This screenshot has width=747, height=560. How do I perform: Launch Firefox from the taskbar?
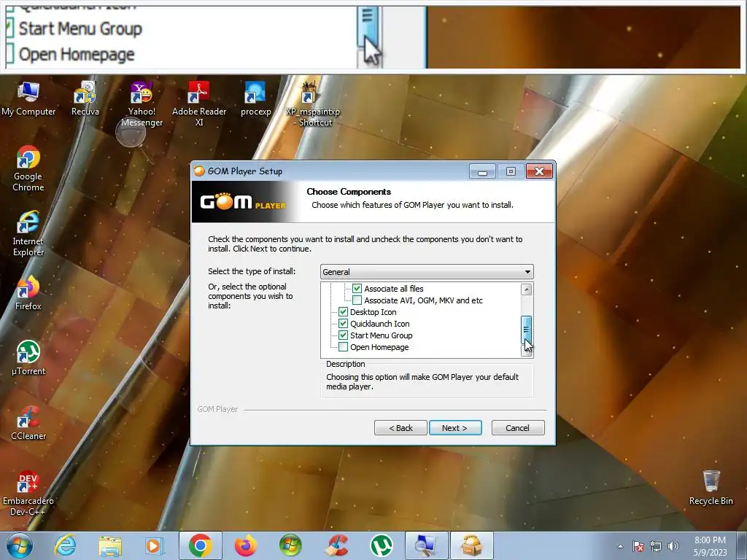point(245,545)
